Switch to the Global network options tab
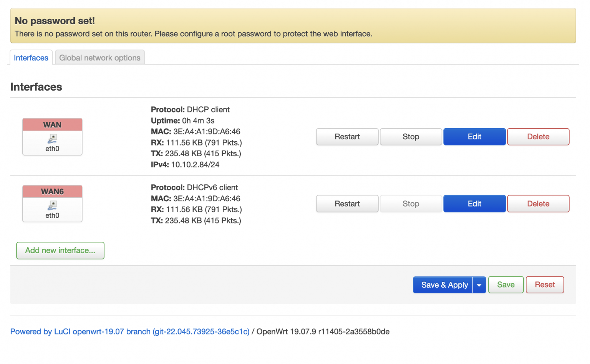590x364 pixels. click(99, 58)
